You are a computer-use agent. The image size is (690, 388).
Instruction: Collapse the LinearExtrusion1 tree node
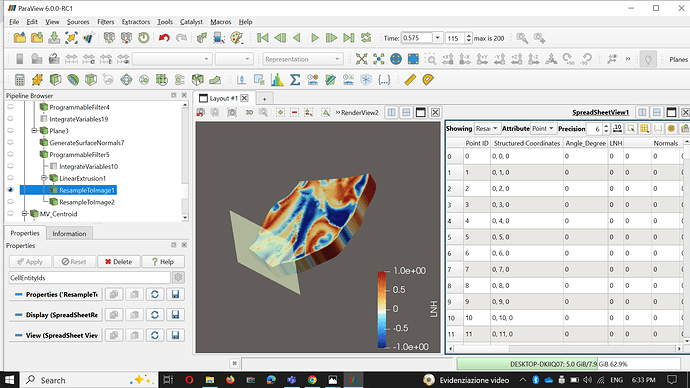[x=44, y=178]
